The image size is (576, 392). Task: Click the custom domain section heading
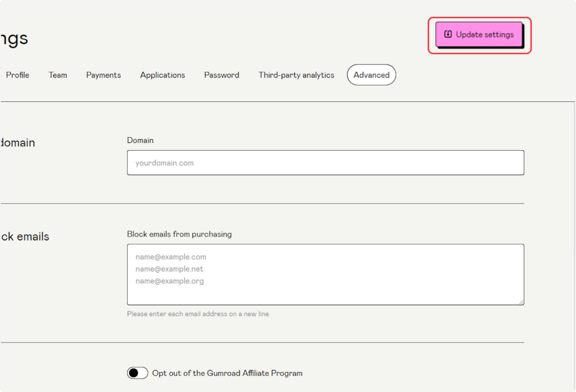tap(18, 143)
